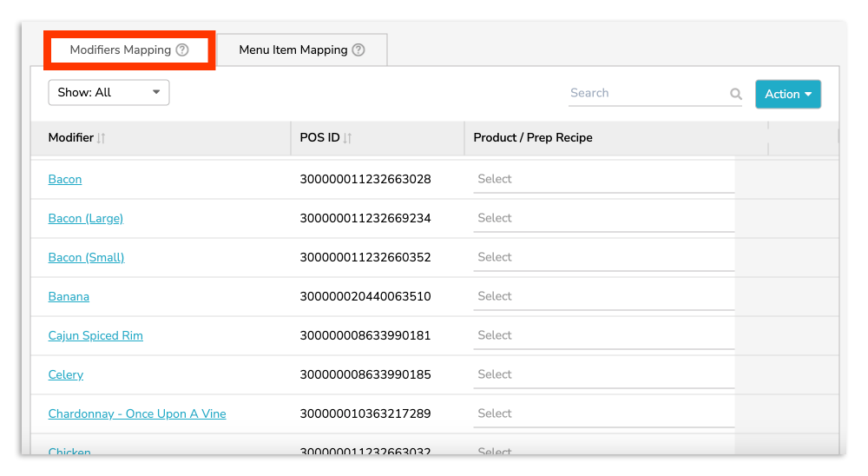
Task: Click help icon beside Modifiers Mapping
Action: pyautogui.click(x=182, y=50)
